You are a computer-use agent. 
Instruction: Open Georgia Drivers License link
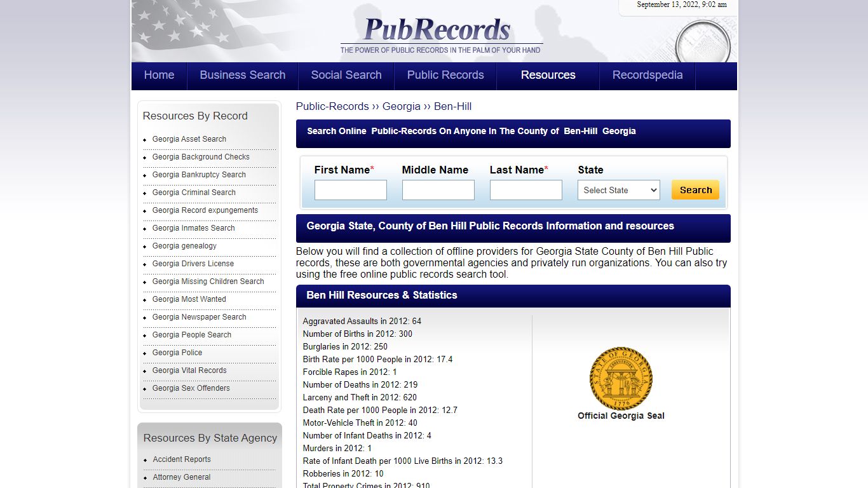click(x=193, y=264)
